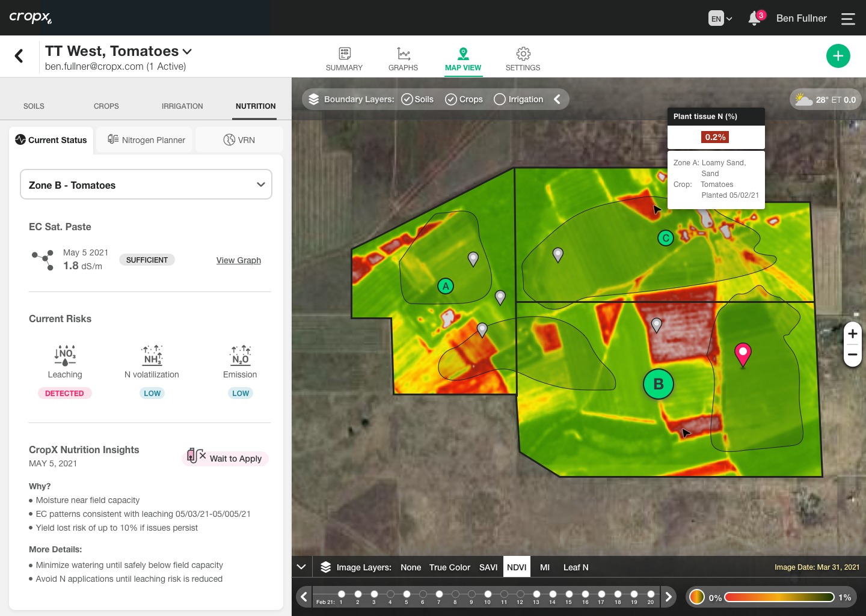Click the red location pin in Zone B
This screenshot has height=616, width=866.
743,355
